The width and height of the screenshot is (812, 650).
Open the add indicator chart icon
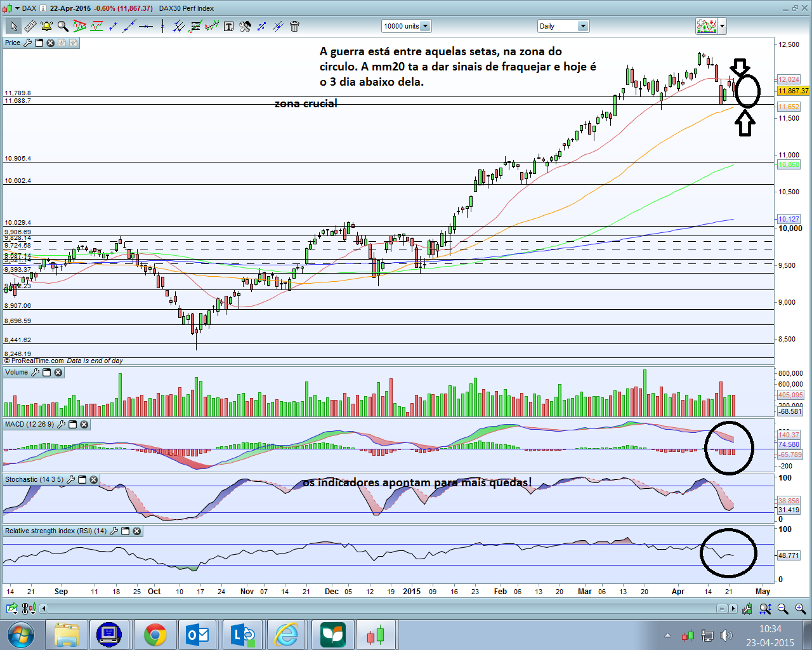tap(707, 26)
